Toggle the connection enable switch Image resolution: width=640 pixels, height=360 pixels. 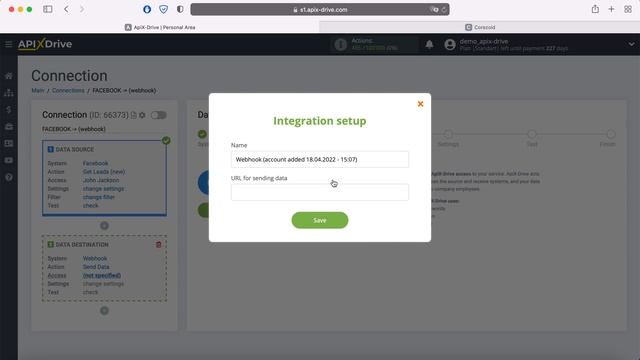tap(158, 115)
